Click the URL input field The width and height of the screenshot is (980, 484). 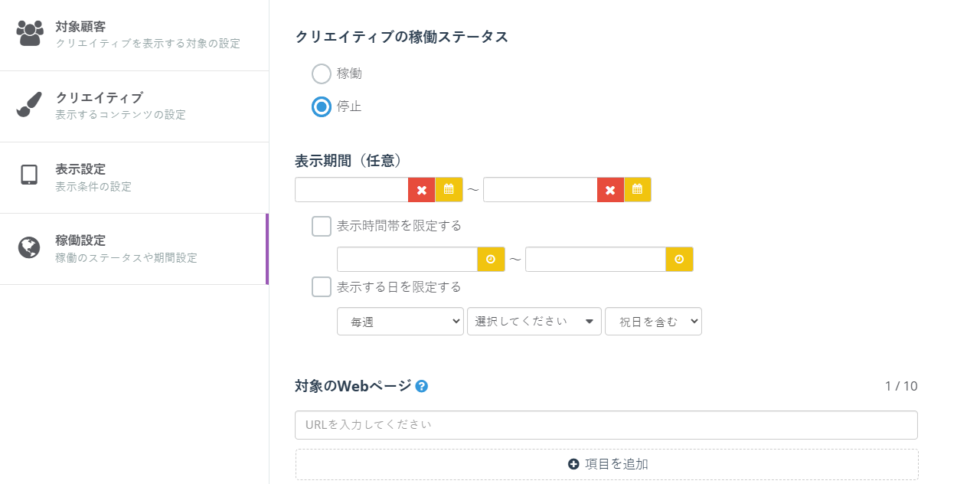coord(606,424)
